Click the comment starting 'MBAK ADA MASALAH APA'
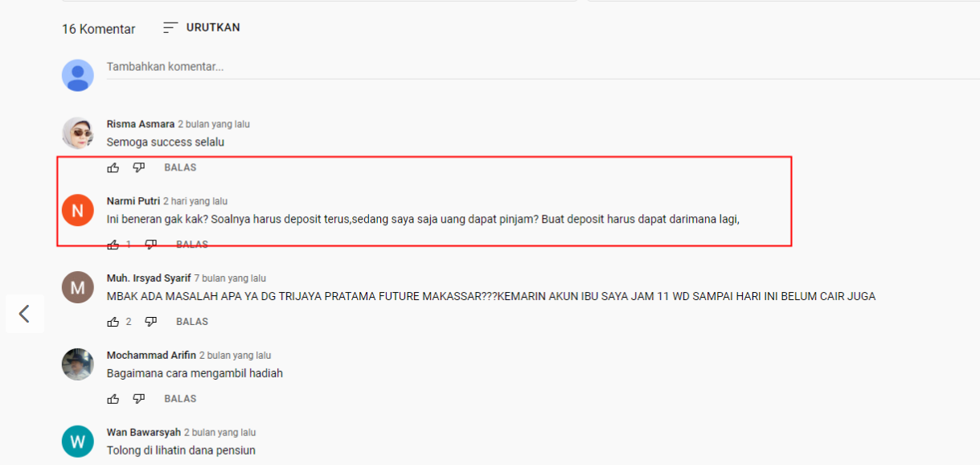Viewport: 980px width, 465px height. (x=491, y=296)
